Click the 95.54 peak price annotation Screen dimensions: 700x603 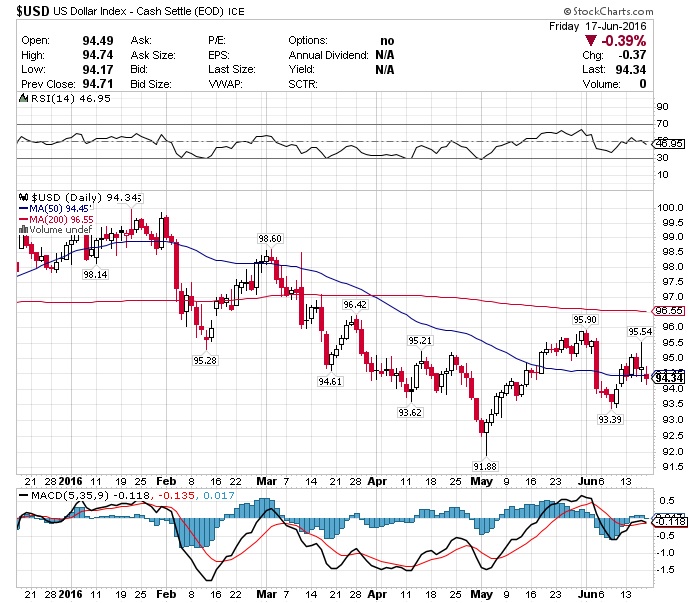pyautogui.click(x=640, y=332)
